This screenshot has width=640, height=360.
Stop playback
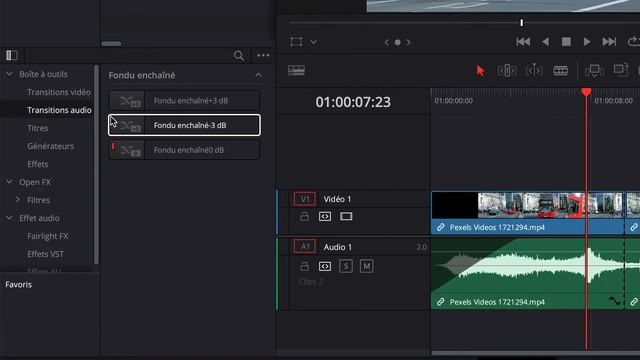pos(566,42)
